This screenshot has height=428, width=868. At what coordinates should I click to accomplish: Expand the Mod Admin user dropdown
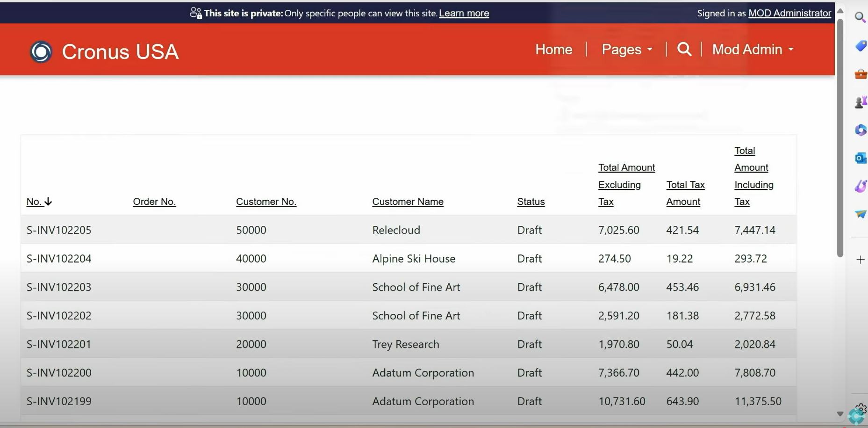point(752,49)
